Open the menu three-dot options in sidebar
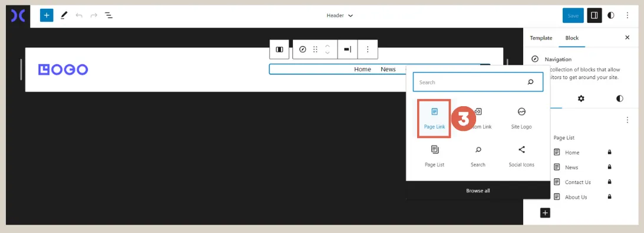644x233 pixels. (627, 120)
